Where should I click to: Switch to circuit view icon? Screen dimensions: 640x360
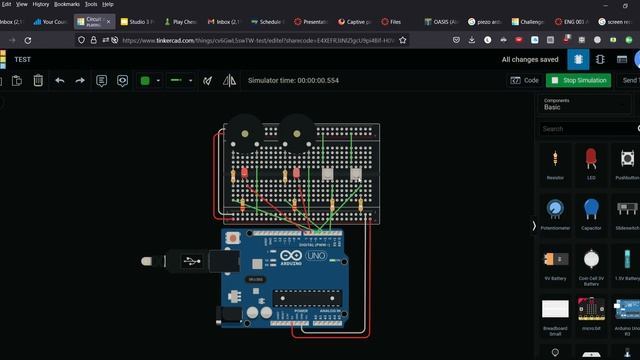[578, 60]
